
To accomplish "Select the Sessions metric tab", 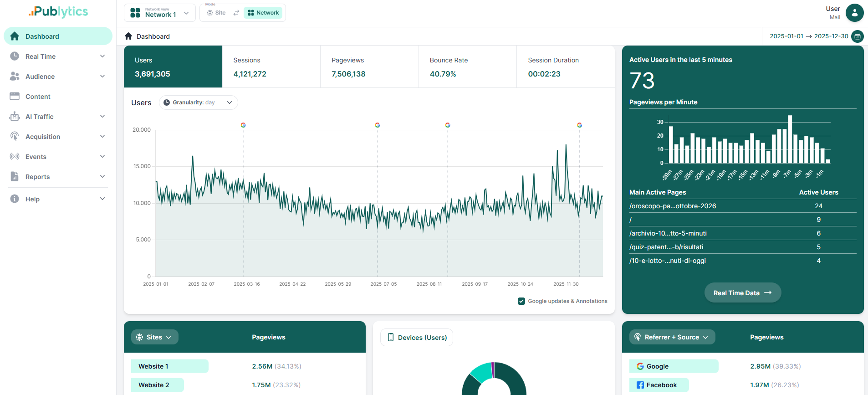I will point(271,67).
